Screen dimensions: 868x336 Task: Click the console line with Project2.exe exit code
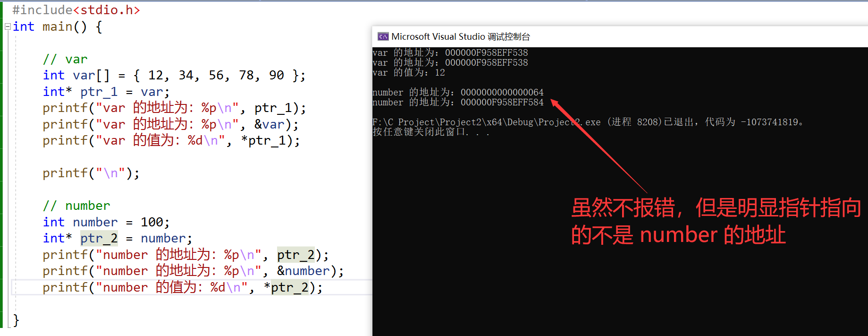pyautogui.click(x=588, y=122)
